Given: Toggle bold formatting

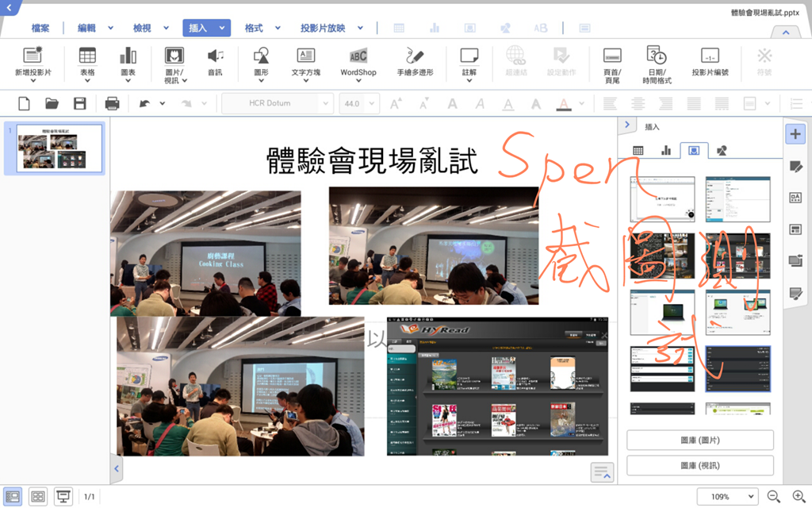Looking at the screenshot, I should click(x=452, y=104).
